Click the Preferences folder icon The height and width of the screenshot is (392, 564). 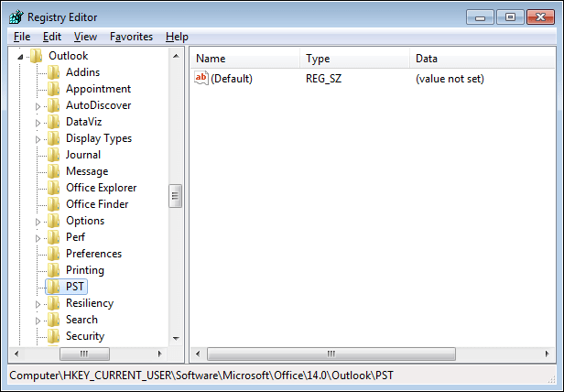pos(54,254)
